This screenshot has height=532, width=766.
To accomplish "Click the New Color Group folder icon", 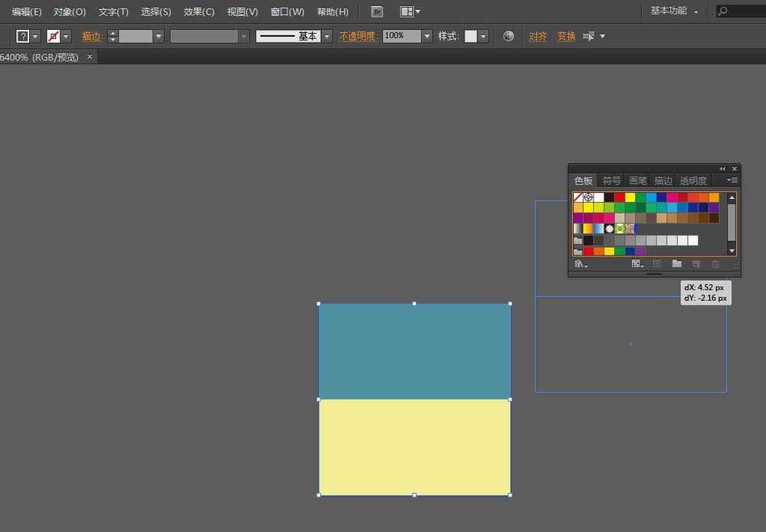I will (676, 264).
